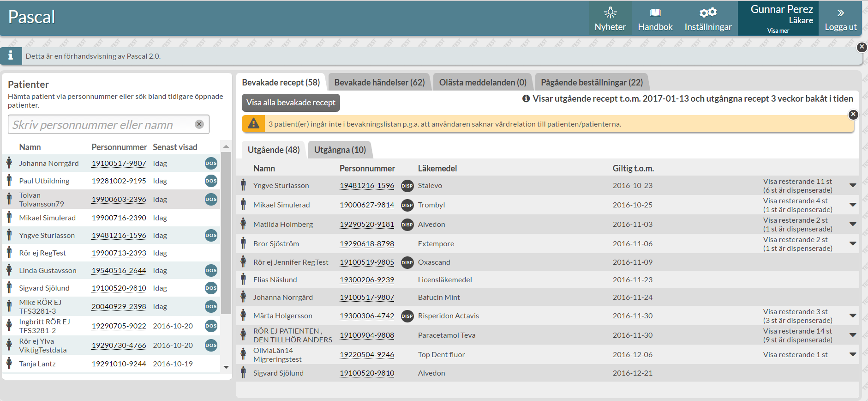The image size is (868, 401).
Task: Click DISP badge for Matilda Holmberg's Alvedon
Action: point(407,225)
